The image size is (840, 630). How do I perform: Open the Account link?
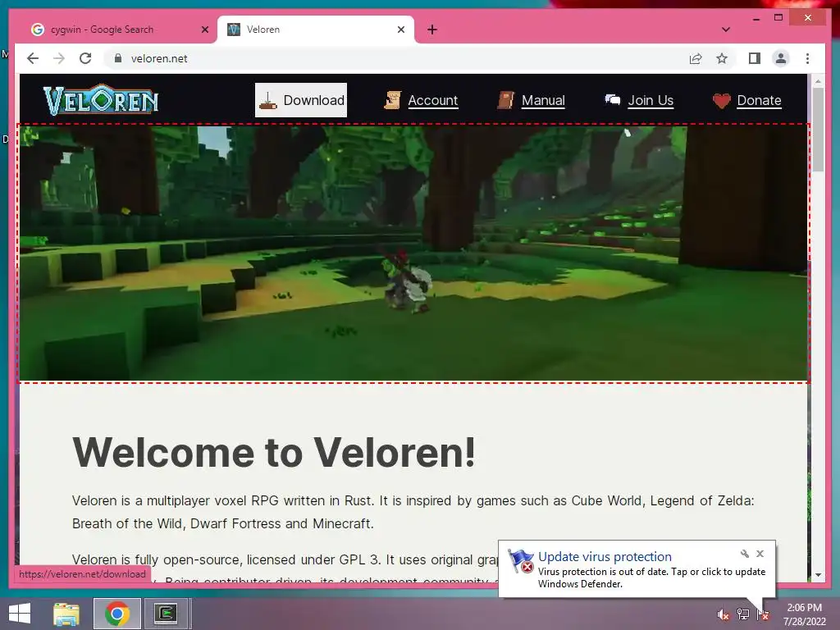pyautogui.click(x=432, y=100)
